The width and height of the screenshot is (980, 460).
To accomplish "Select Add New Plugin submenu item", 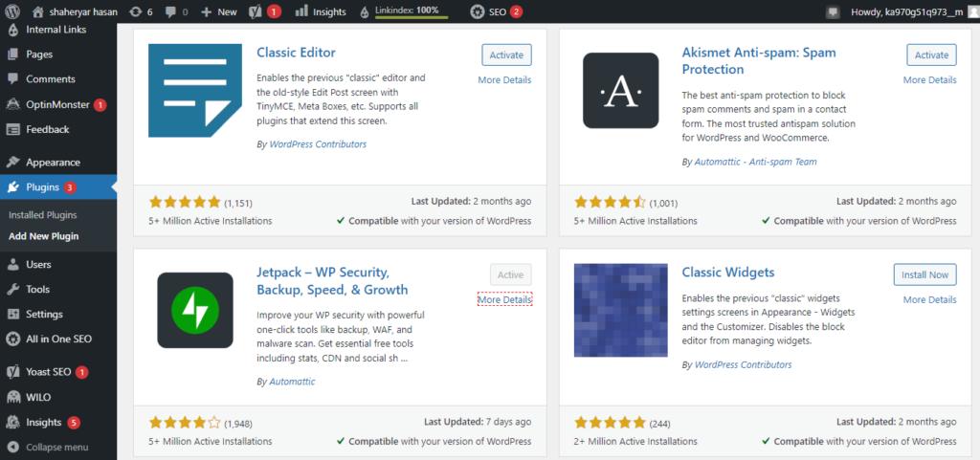I will click(44, 236).
